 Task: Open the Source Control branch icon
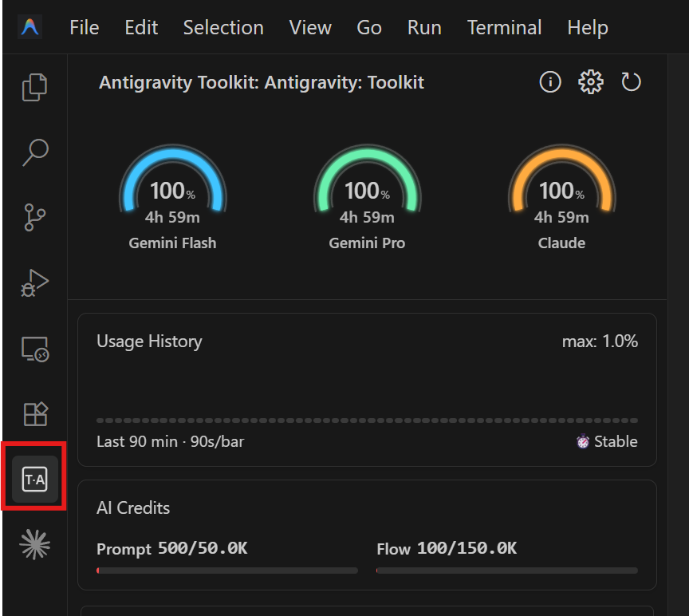click(35, 217)
